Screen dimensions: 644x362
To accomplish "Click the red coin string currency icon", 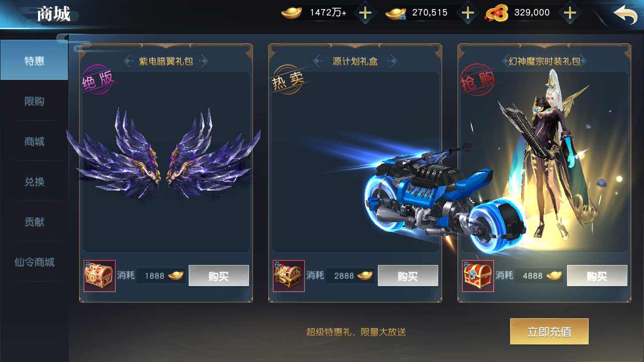I will pos(496,13).
